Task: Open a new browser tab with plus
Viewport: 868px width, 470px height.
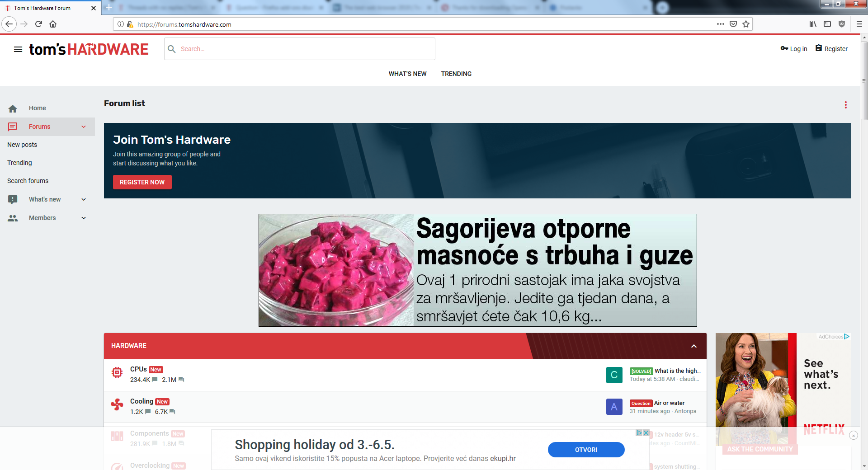Action: pyautogui.click(x=109, y=8)
